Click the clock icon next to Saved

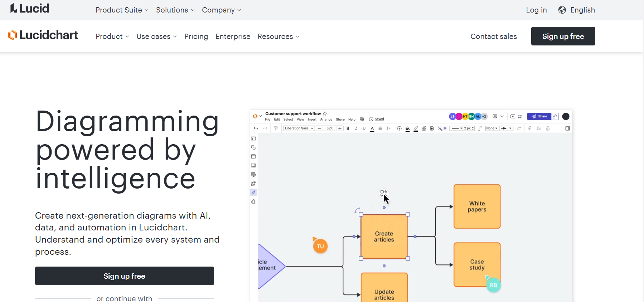tap(371, 119)
